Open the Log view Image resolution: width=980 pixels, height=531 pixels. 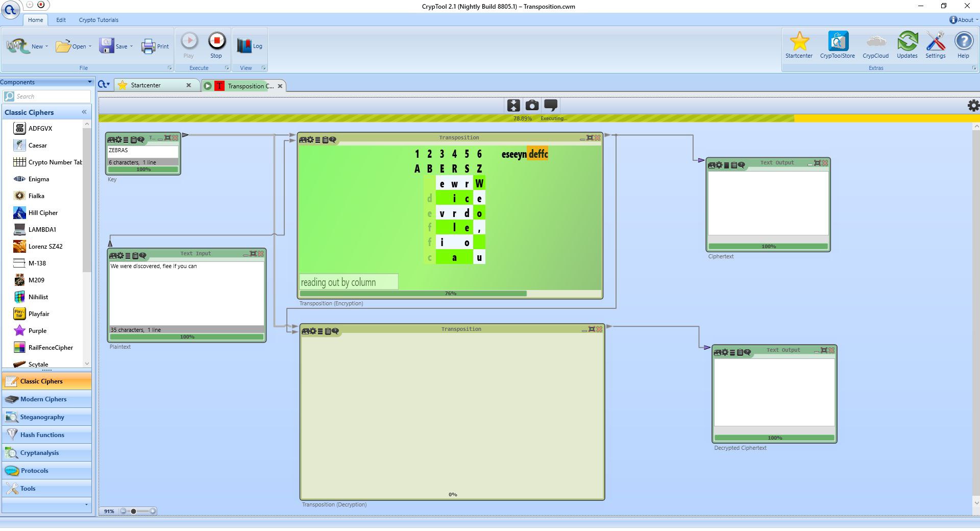click(249, 46)
